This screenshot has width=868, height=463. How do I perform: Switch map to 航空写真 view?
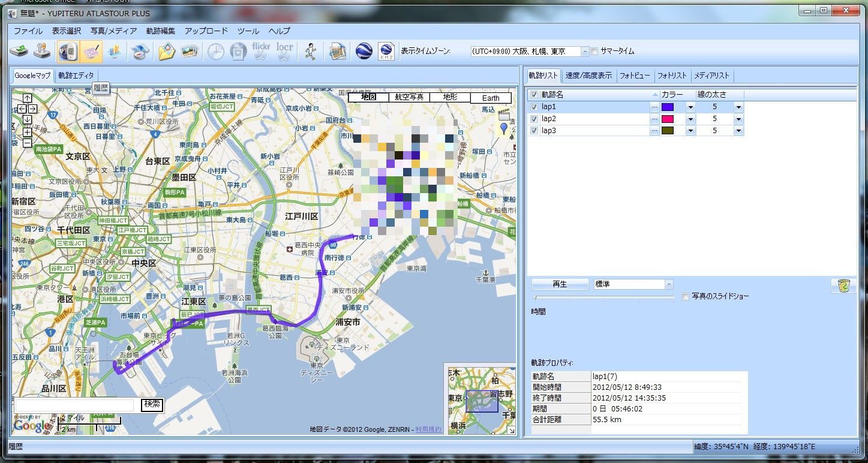(x=409, y=97)
